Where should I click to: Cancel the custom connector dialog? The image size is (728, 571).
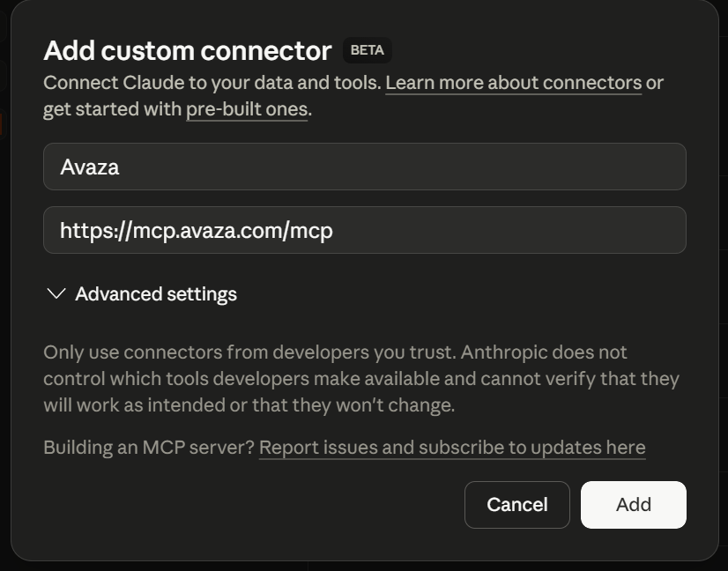pyautogui.click(x=516, y=504)
